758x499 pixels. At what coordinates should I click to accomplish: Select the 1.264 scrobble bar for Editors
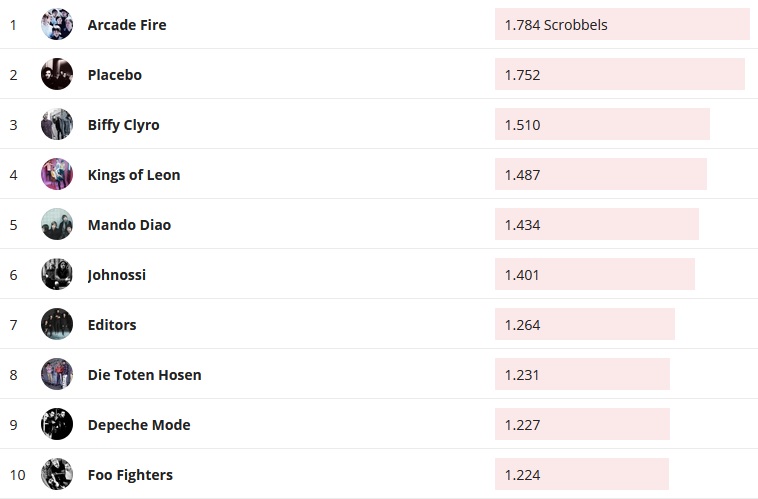pyautogui.click(x=584, y=324)
